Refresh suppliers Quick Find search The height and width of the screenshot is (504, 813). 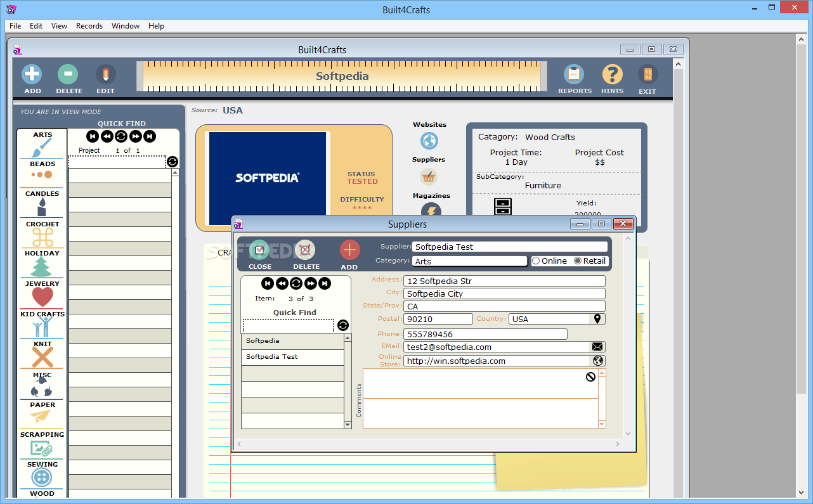(343, 325)
